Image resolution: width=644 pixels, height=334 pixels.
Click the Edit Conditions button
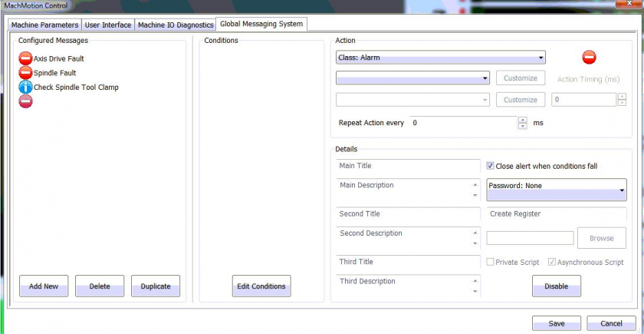(x=261, y=286)
